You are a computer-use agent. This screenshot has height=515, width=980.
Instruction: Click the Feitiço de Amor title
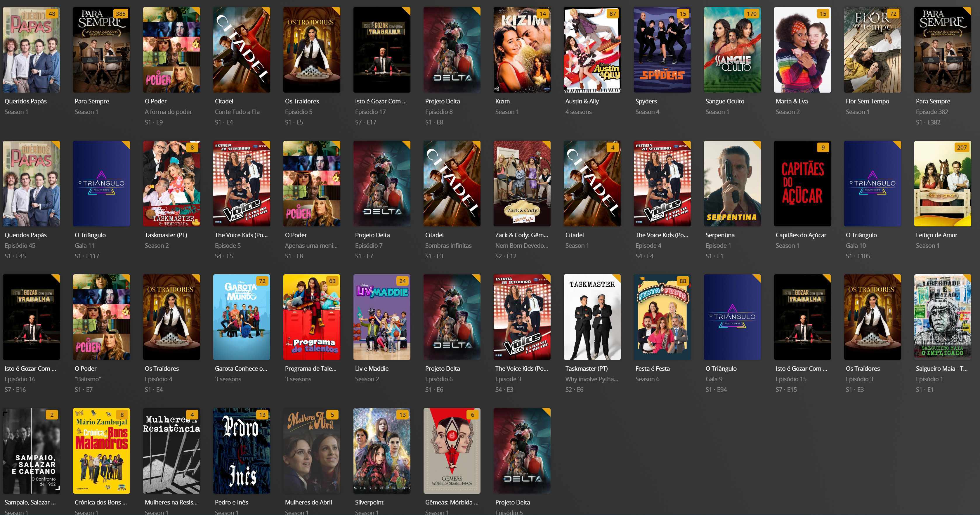tap(936, 235)
